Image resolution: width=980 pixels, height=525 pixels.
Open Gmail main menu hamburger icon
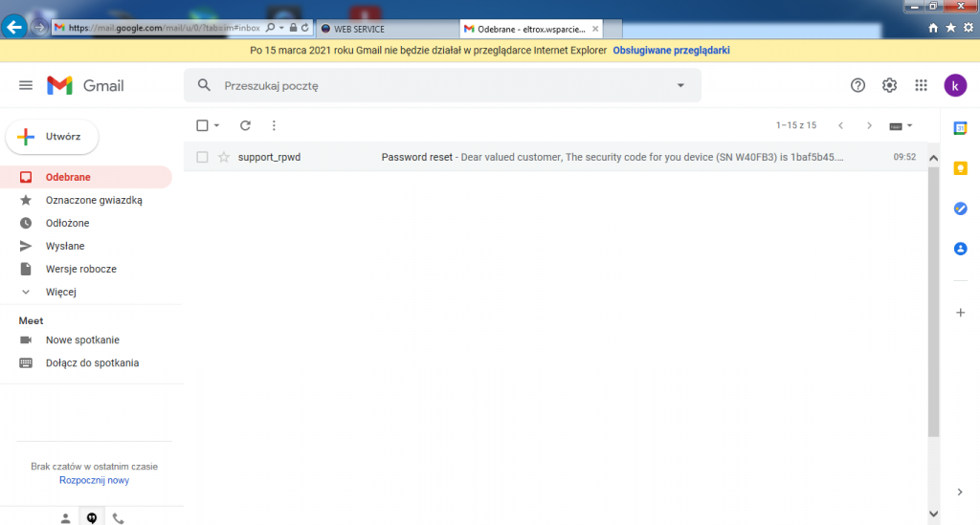point(26,86)
